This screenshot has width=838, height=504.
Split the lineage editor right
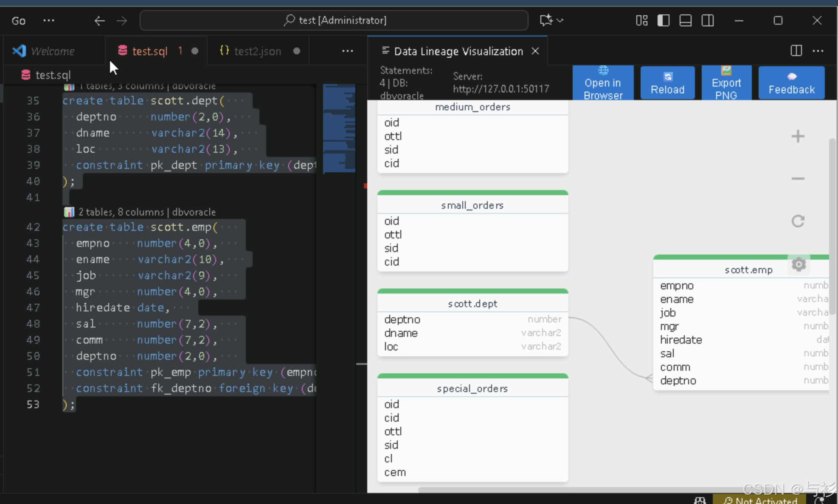pos(796,51)
